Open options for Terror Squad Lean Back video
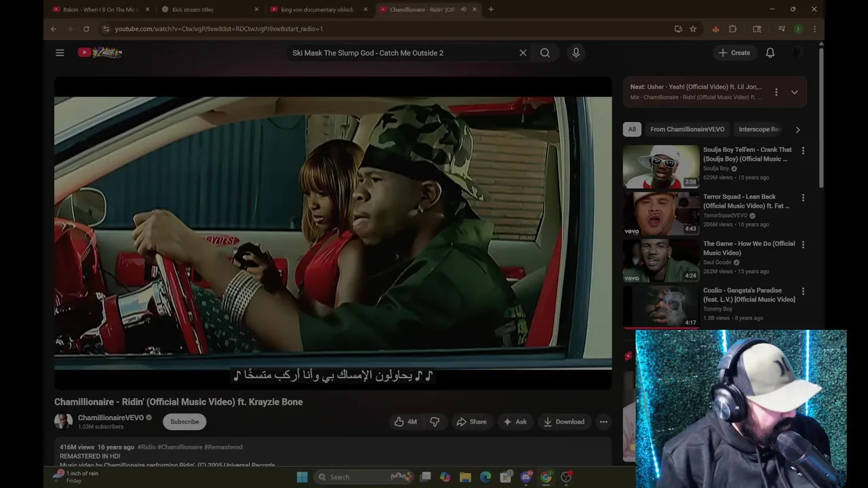Screen dimensions: 868x488 [x=803, y=198]
